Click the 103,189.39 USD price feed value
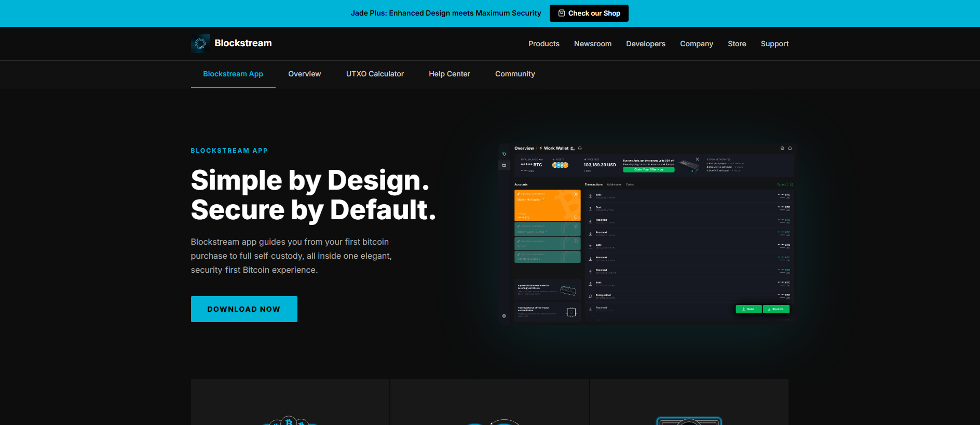Screen dimensions: 980x425 (x=600, y=165)
